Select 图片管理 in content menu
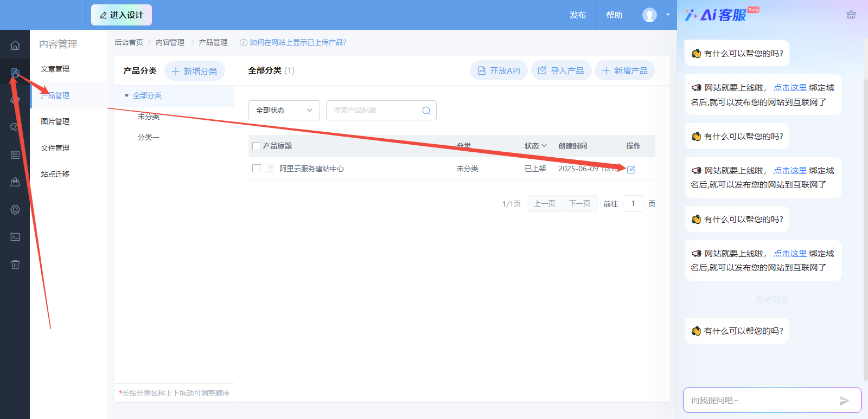868x419 pixels. coord(55,121)
